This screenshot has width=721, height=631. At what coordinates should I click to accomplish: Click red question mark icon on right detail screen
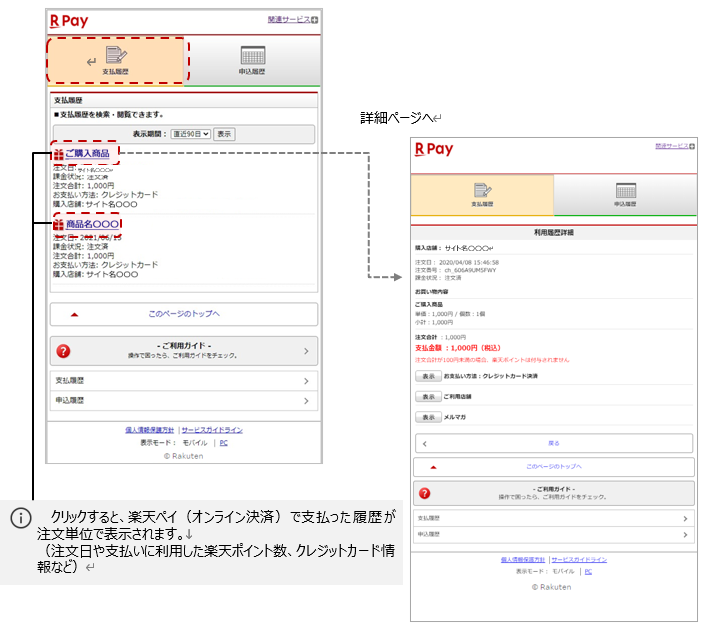(x=425, y=493)
